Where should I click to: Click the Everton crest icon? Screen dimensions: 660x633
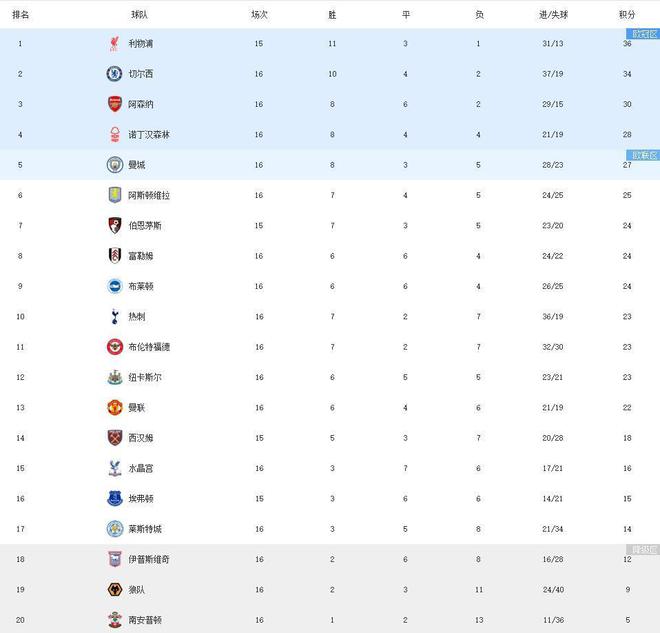tap(114, 498)
